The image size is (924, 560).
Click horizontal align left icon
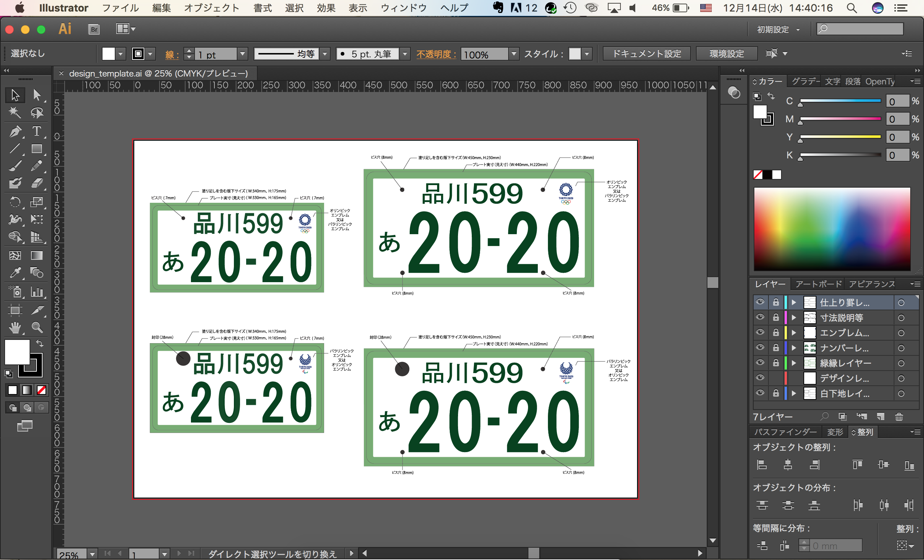tap(762, 465)
